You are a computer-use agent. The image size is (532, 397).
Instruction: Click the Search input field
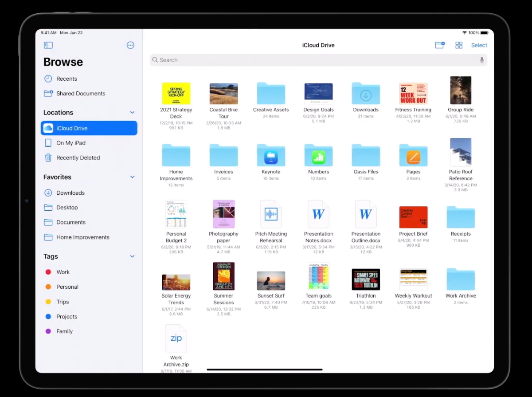(x=310, y=60)
